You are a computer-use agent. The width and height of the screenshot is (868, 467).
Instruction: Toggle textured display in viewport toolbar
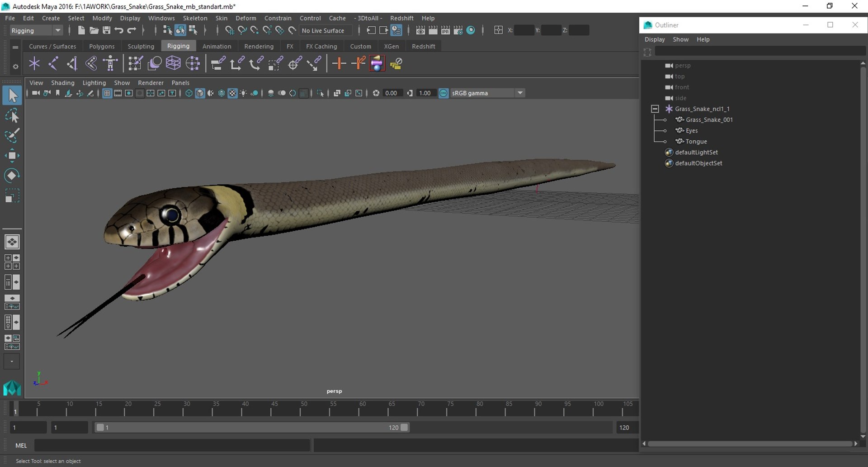point(232,93)
